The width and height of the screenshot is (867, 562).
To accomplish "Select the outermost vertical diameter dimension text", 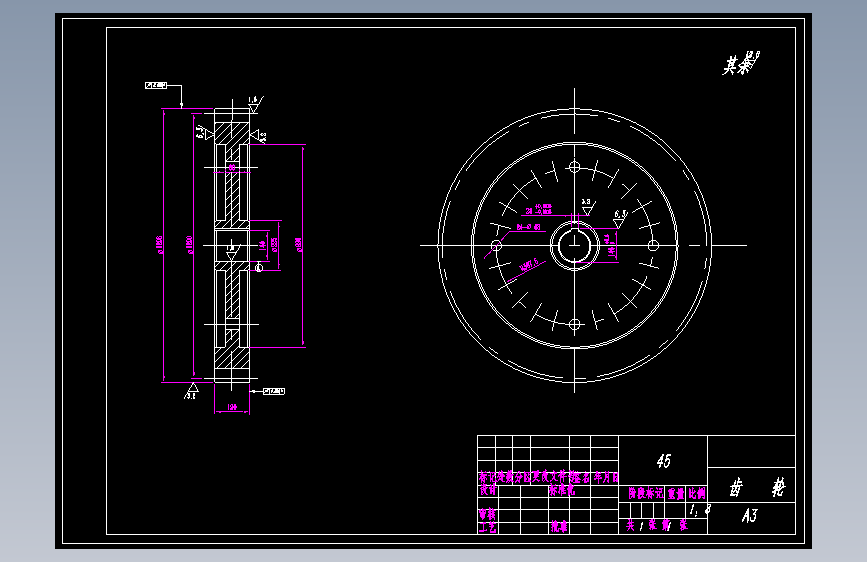I will click(160, 244).
